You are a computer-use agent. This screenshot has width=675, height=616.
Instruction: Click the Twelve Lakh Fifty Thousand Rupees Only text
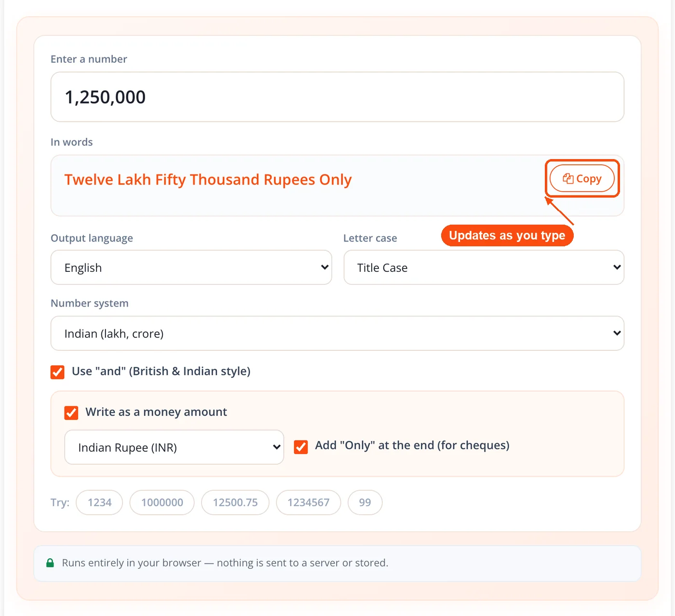(208, 180)
